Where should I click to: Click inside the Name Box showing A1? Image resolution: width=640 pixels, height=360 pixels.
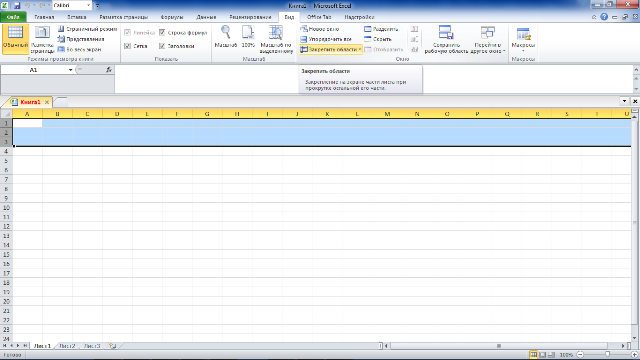point(33,70)
